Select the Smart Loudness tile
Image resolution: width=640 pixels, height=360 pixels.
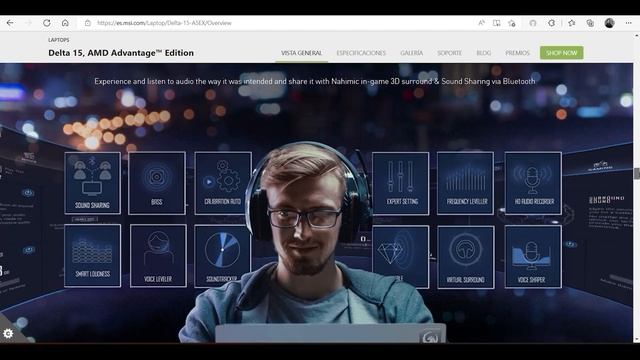click(93, 256)
